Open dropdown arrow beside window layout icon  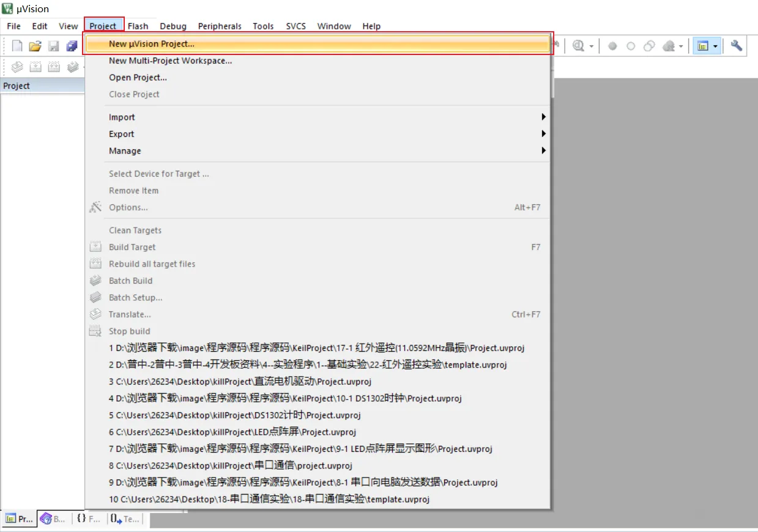point(715,46)
